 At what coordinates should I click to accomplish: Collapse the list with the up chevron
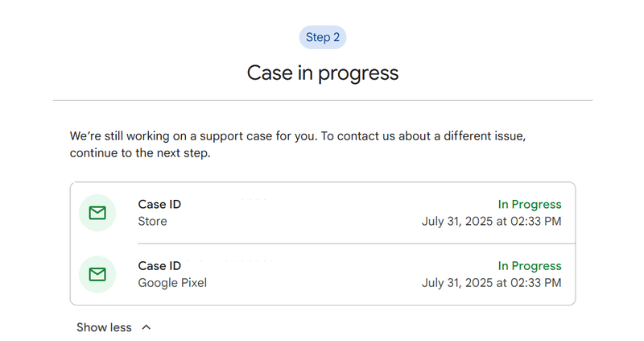146,327
